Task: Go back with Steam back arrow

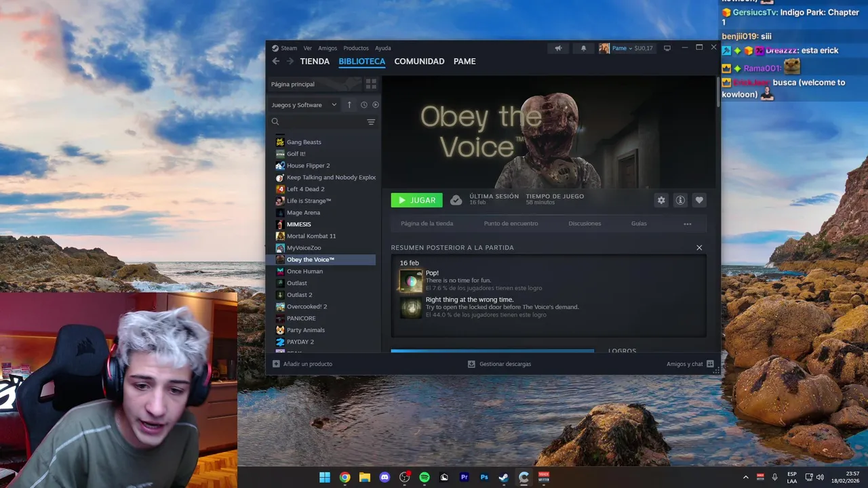Action: (x=275, y=61)
